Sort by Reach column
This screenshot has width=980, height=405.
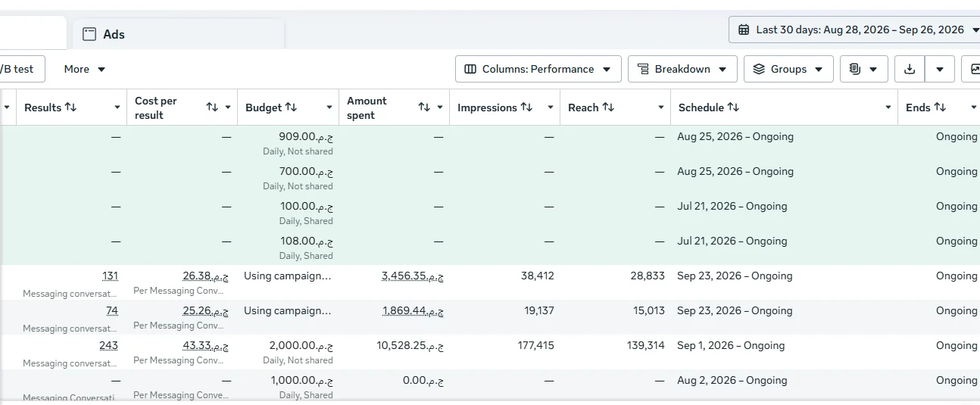pyautogui.click(x=608, y=107)
